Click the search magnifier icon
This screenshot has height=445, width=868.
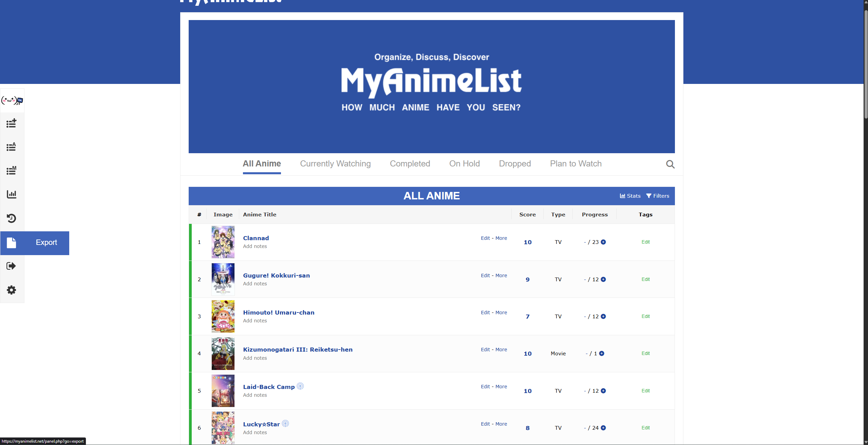[x=670, y=164]
